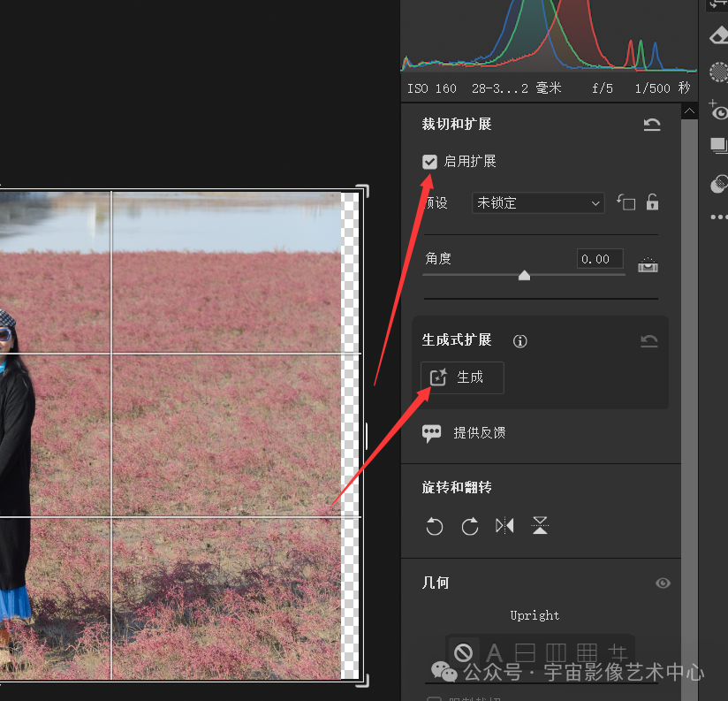The width and height of the screenshot is (728, 701).
Task: Rotate the image counterclockwise
Action: pyautogui.click(x=434, y=526)
